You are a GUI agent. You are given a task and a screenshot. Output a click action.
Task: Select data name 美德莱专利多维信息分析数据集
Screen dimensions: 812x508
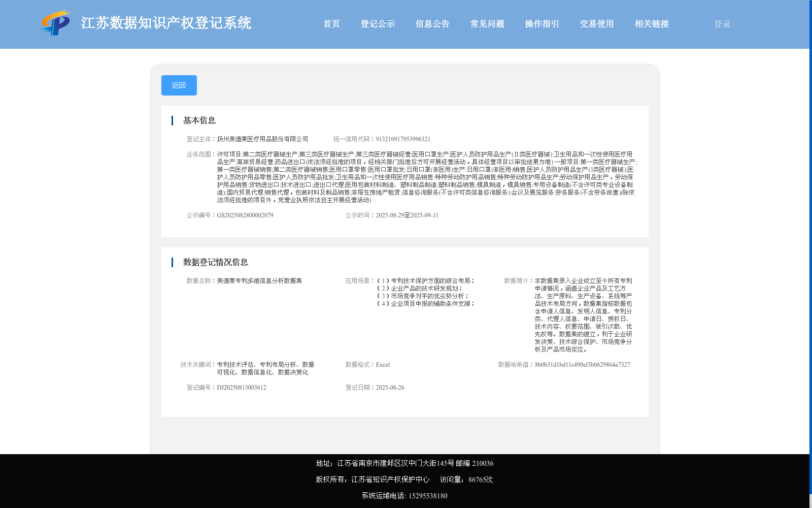click(259, 281)
